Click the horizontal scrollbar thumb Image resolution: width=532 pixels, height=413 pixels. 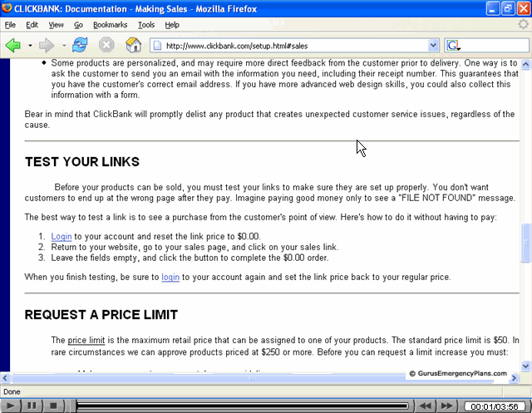click(253, 378)
